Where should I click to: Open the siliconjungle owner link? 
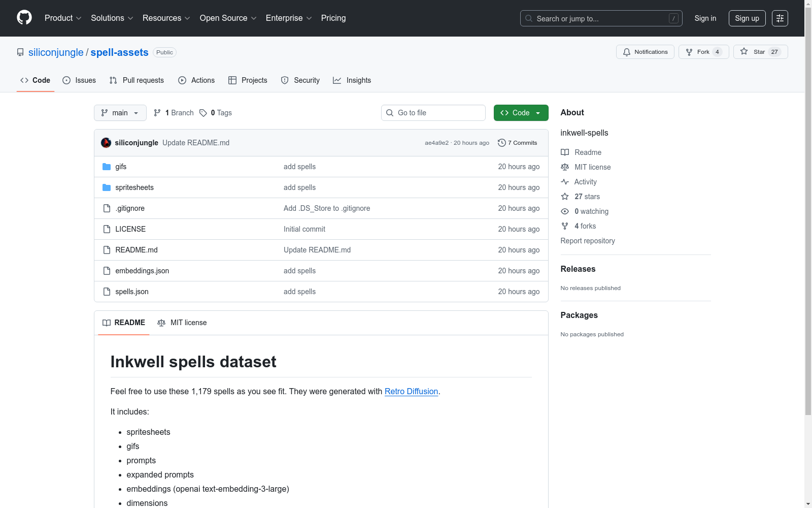pyautogui.click(x=56, y=52)
